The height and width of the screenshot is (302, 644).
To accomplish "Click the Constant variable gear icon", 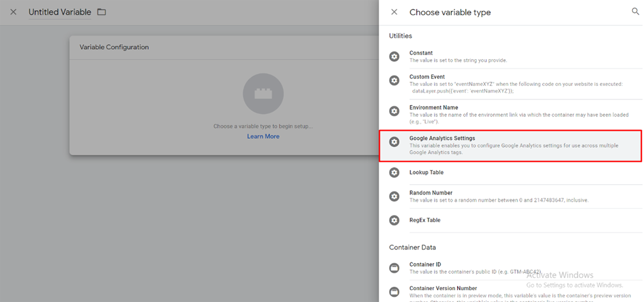I will click(394, 56).
